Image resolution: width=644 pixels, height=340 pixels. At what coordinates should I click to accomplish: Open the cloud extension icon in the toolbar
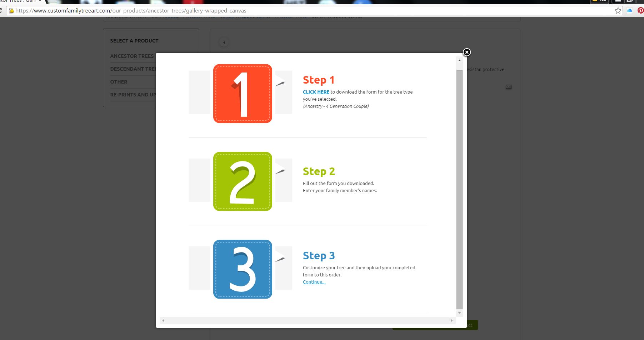point(629,11)
